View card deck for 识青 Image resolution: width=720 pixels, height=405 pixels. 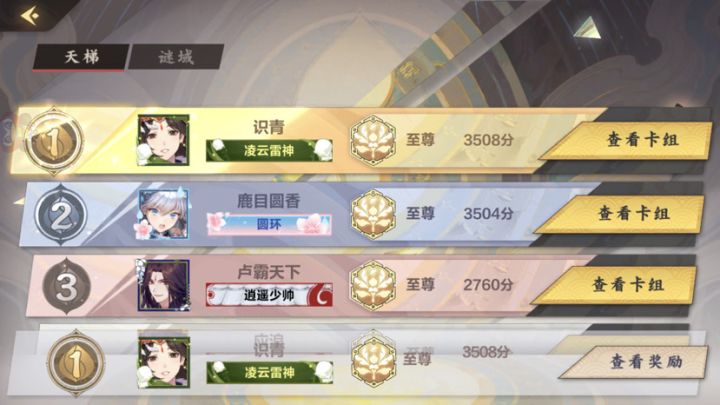pyautogui.click(x=628, y=140)
